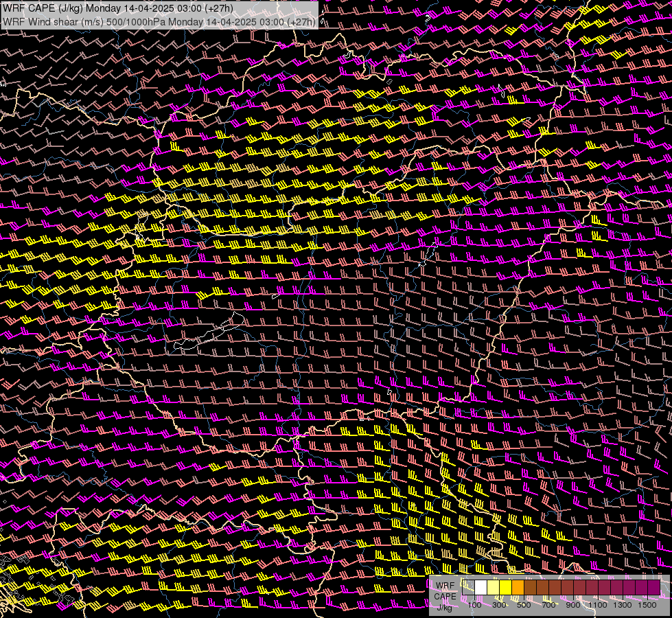This screenshot has height=618, width=672.
Task: Select the white swatch in the CAPE legend
Action: coord(481,588)
